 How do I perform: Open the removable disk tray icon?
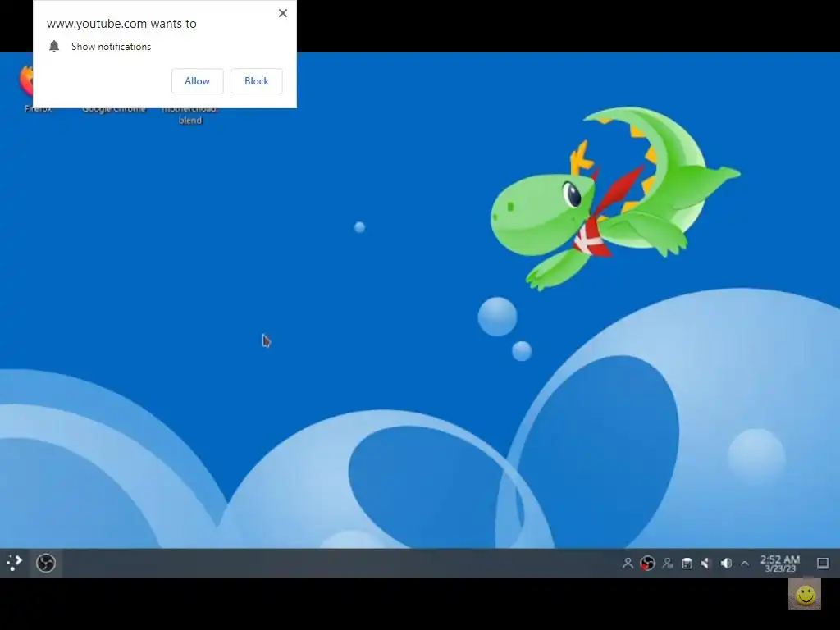(x=687, y=563)
